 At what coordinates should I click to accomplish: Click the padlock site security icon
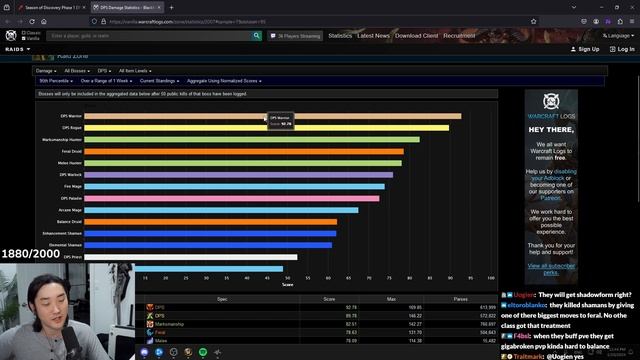click(x=103, y=21)
